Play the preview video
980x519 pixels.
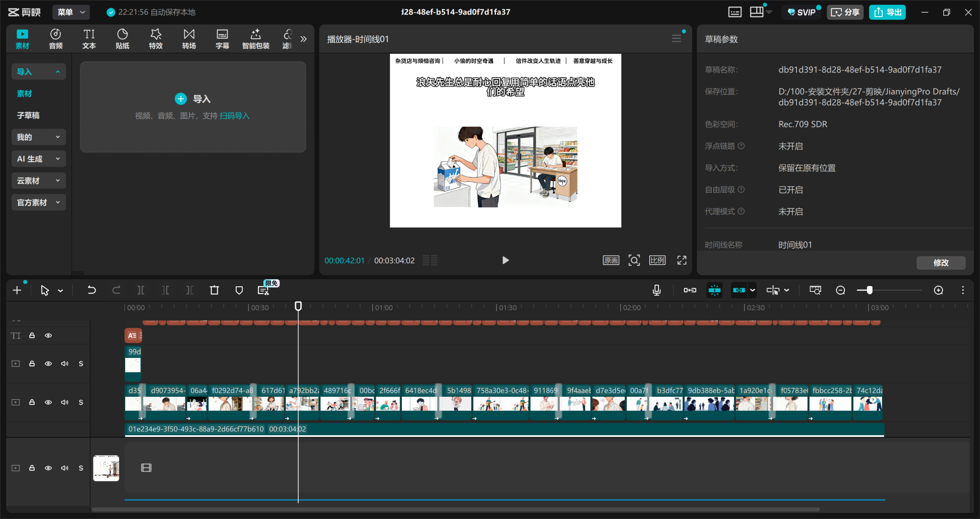coord(505,260)
